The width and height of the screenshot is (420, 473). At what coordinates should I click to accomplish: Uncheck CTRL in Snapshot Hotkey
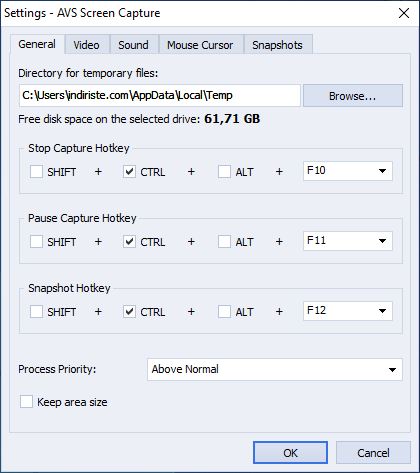129,312
